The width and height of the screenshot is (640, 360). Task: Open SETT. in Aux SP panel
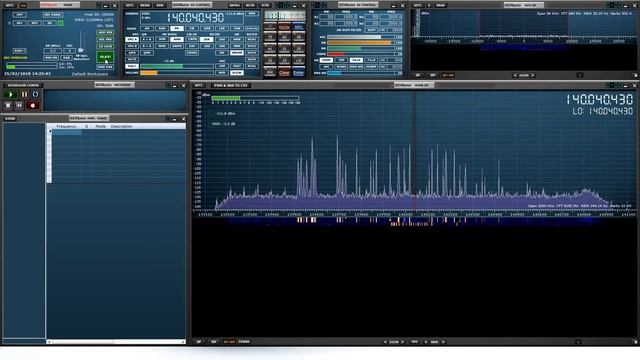(418, 5)
